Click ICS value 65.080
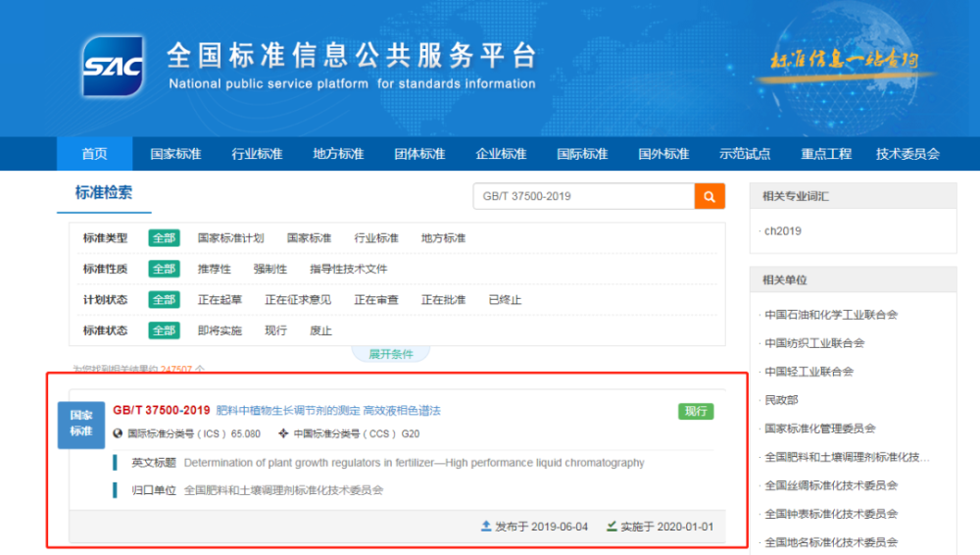The image size is (980, 555). pyautogui.click(x=246, y=433)
